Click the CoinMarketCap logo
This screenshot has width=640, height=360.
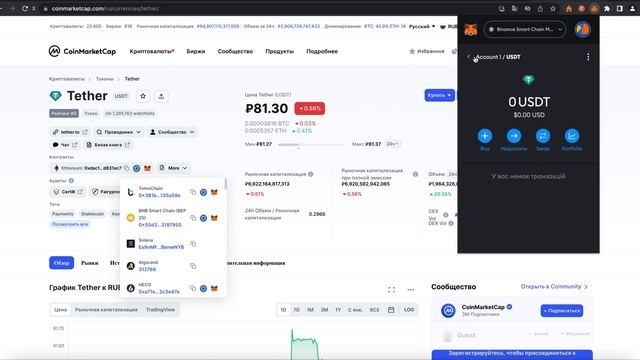(x=82, y=51)
